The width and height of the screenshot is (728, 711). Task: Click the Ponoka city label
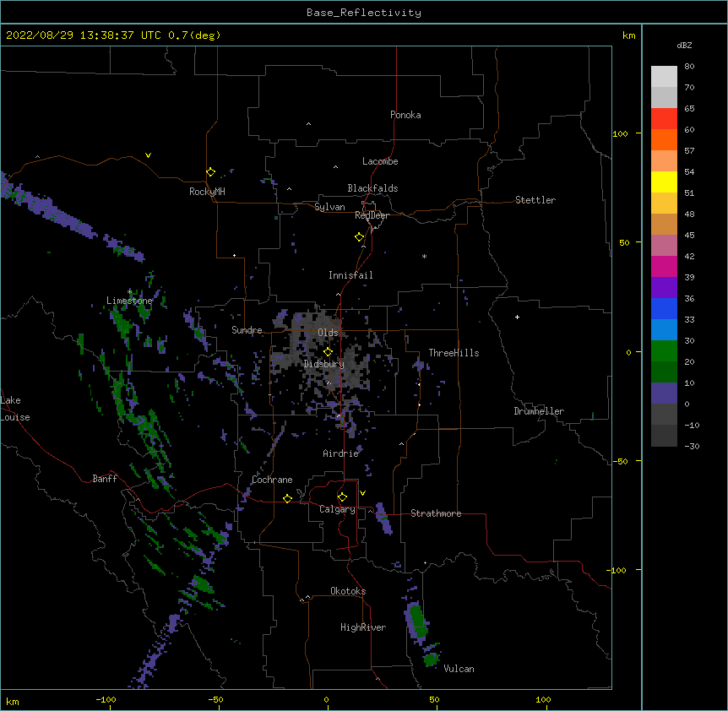[x=405, y=115]
